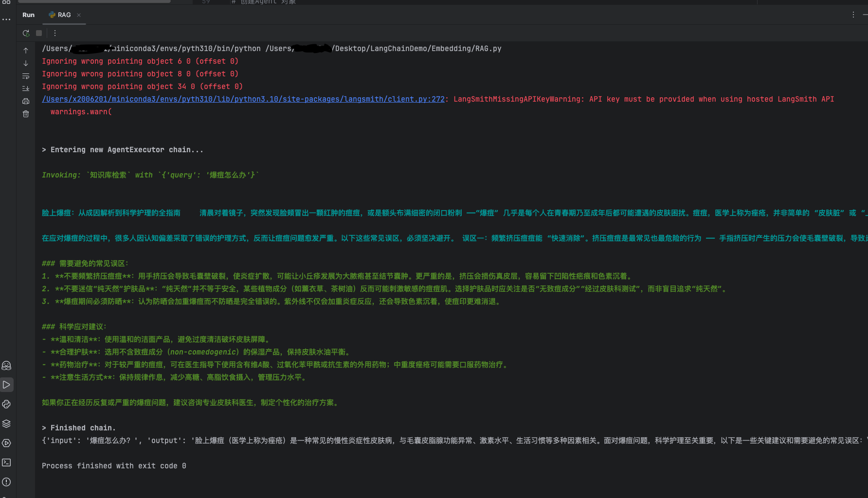Screen dimensions: 868x498
Task: Open more tool windows ellipsis
Action: coord(6,19)
